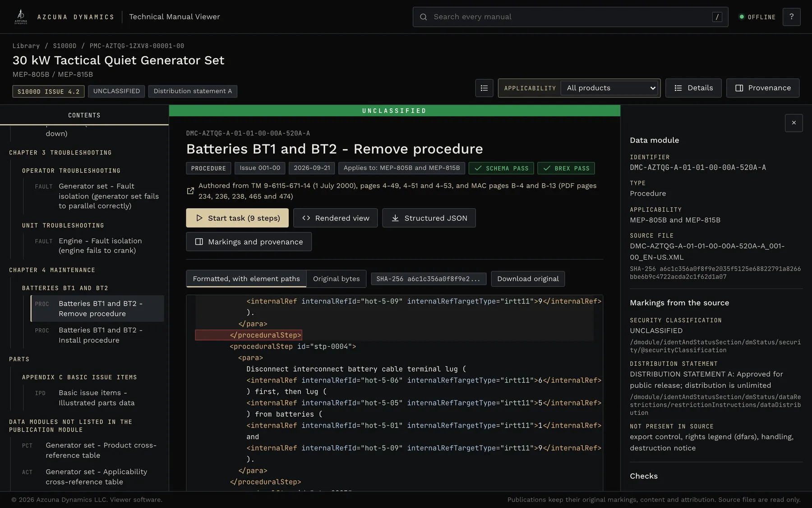The height and width of the screenshot is (508, 812).
Task: Click Operator Troubleshooting section label
Action: 71,171
